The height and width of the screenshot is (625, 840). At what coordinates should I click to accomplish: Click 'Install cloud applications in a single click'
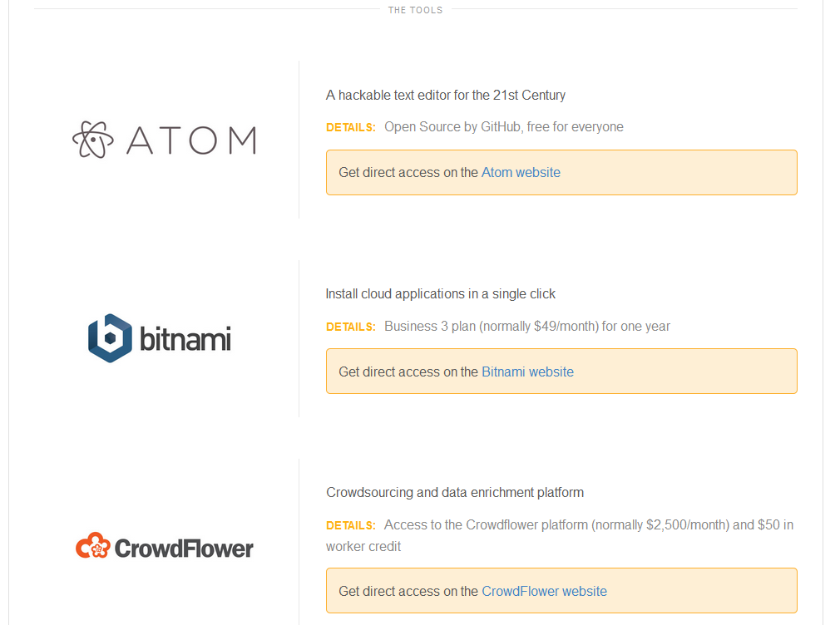coord(440,294)
